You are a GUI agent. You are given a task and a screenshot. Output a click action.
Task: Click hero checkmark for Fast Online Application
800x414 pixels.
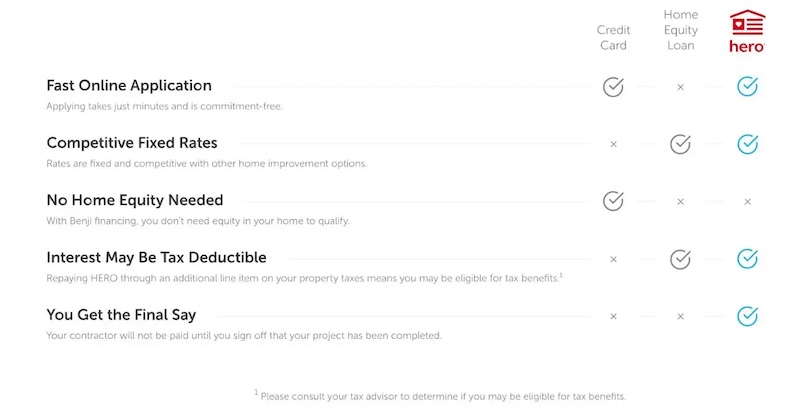747,86
